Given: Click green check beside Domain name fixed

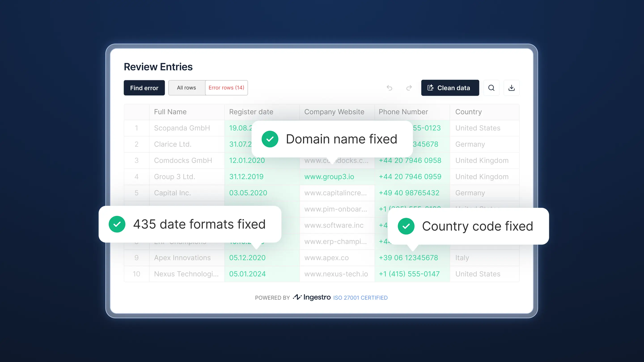Looking at the screenshot, I should tap(270, 139).
